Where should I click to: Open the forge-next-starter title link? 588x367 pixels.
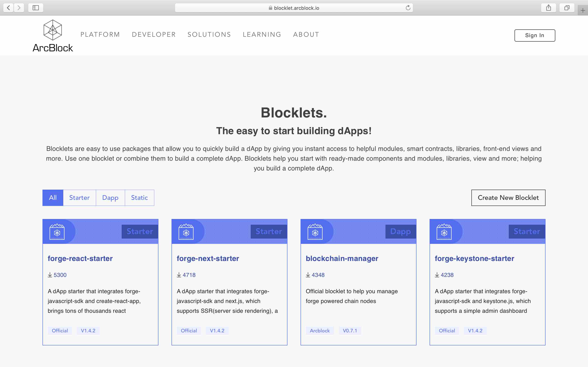pyautogui.click(x=208, y=258)
